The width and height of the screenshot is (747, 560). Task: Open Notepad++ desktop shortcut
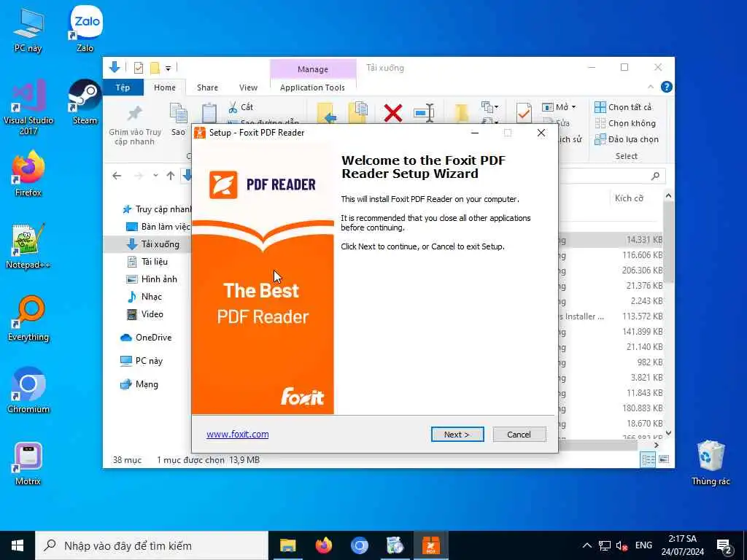coord(28,246)
